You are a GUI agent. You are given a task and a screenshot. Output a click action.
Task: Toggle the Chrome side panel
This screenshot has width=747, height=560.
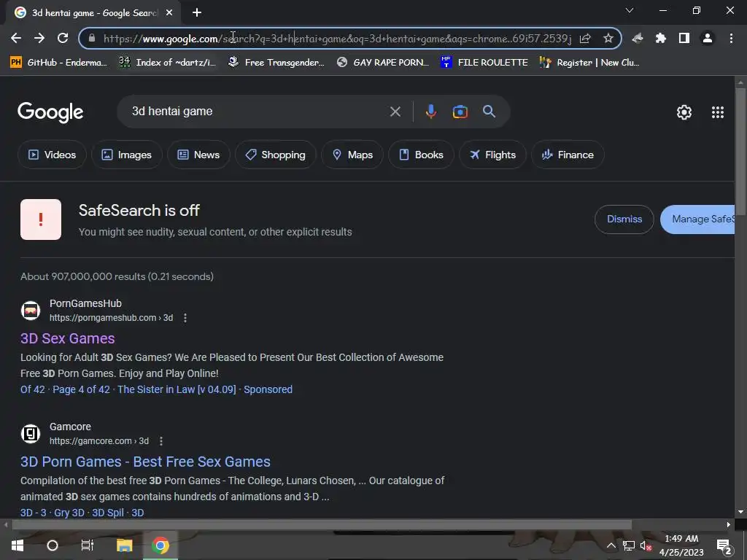click(x=684, y=38)
